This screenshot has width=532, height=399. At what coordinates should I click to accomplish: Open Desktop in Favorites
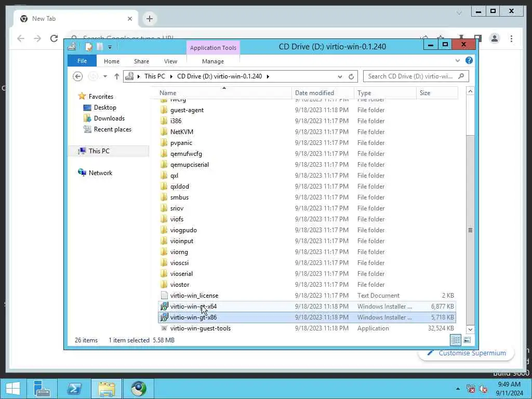pyautogui.click(x=105, y=107)
